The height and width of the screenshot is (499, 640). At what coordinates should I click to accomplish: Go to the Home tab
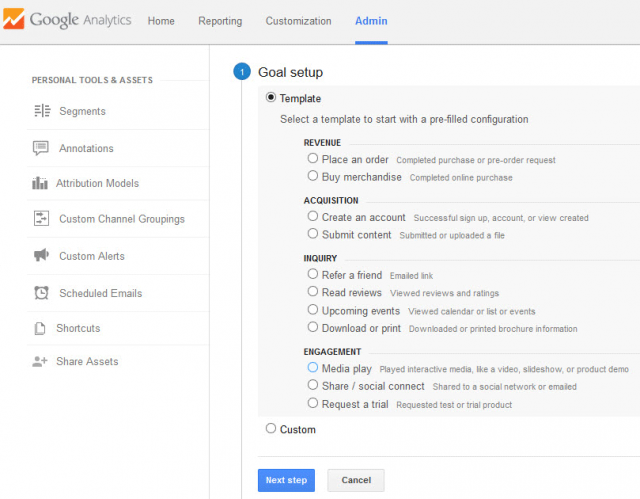(161, 21)
